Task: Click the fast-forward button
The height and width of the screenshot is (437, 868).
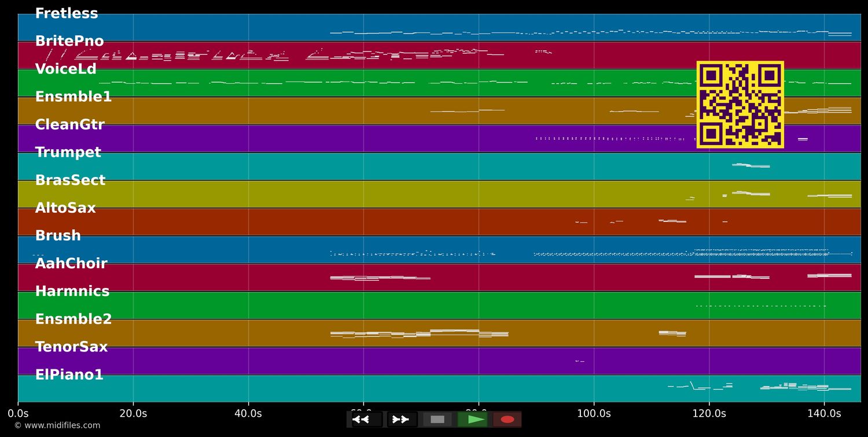Action: pyautogui.click(x=400, y=419)
